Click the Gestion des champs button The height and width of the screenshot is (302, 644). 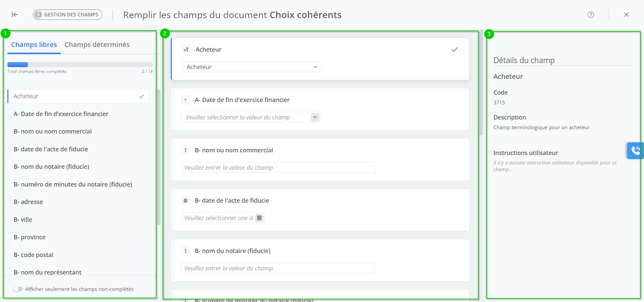tap(67, 14)
